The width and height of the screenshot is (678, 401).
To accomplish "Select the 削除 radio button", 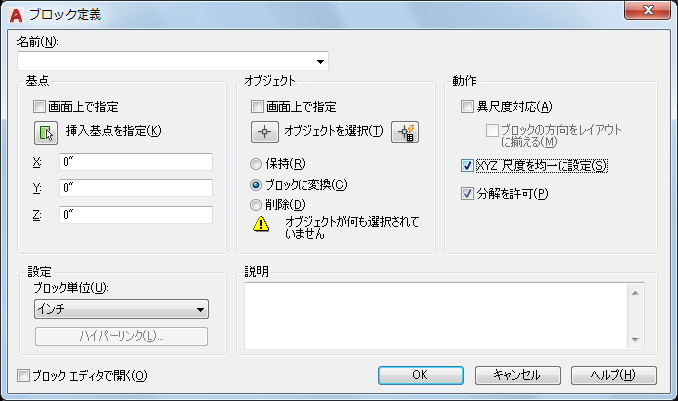I will pyautogui.click(x=257, y=205).
